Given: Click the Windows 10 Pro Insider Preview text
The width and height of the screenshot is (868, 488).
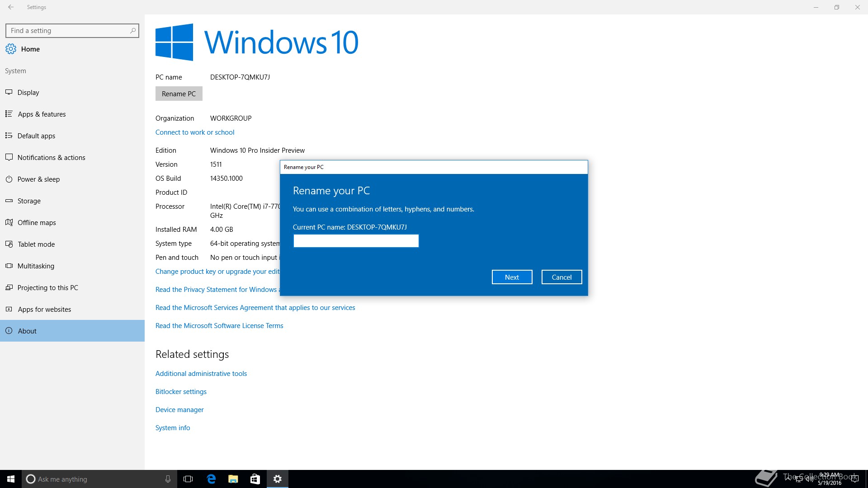Looking at the screenshot, I should (x=257, y=150).
